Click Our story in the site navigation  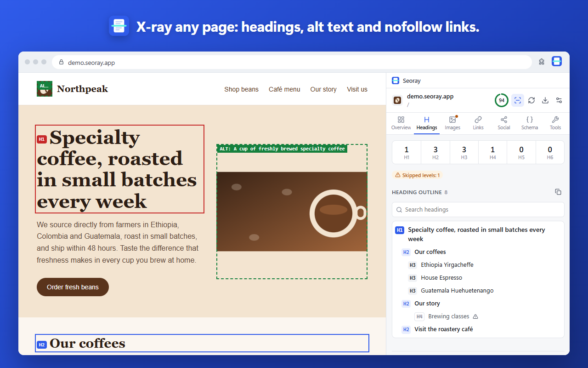(x=323, y=89)
